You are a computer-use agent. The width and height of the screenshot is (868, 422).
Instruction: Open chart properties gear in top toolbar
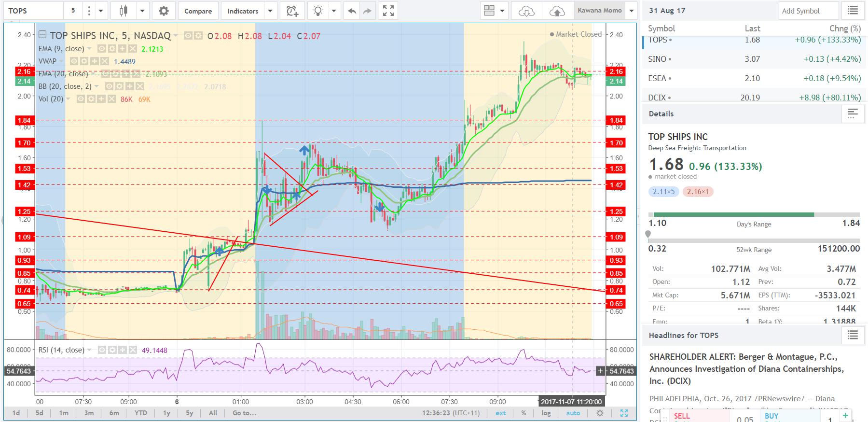[164, 11]
